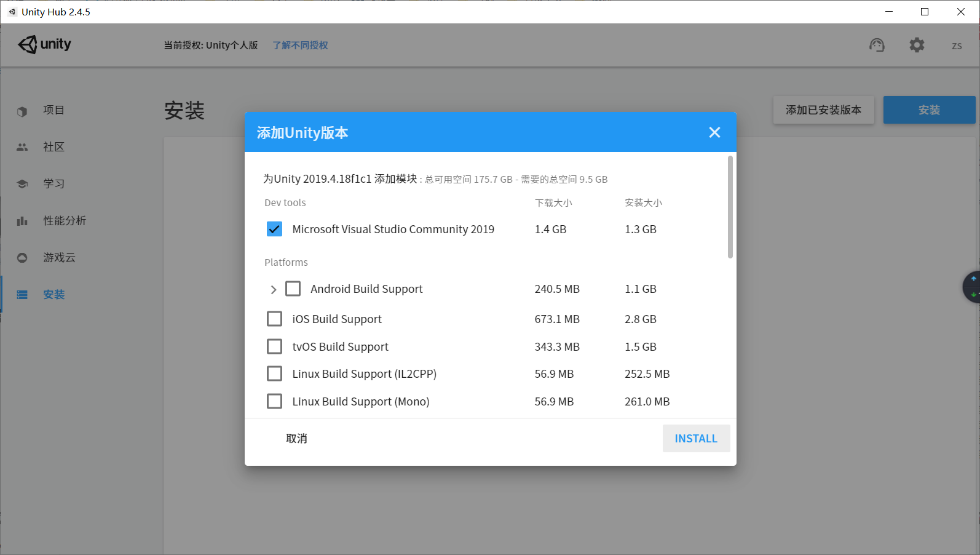Image resolution: width=980 pixels, height=555 pixels.
Task: Open the settings gear icon
Action: [x=917, y=45]
